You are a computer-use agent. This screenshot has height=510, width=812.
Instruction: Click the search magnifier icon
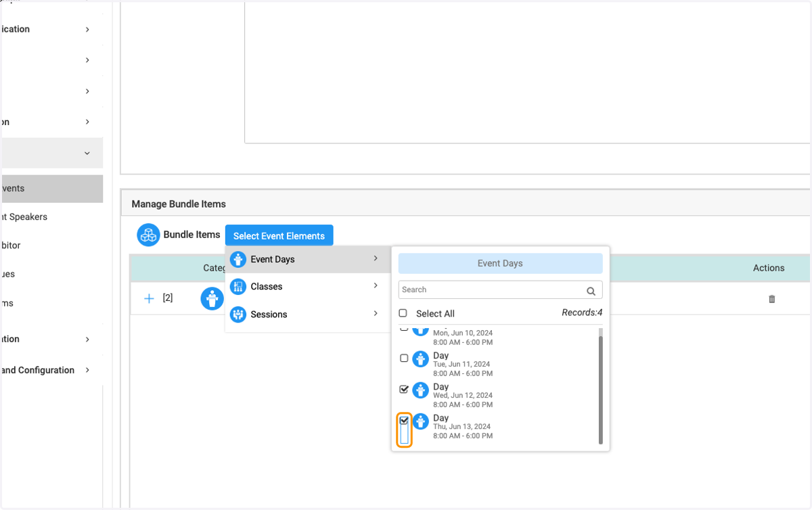(x=591, y=290)
